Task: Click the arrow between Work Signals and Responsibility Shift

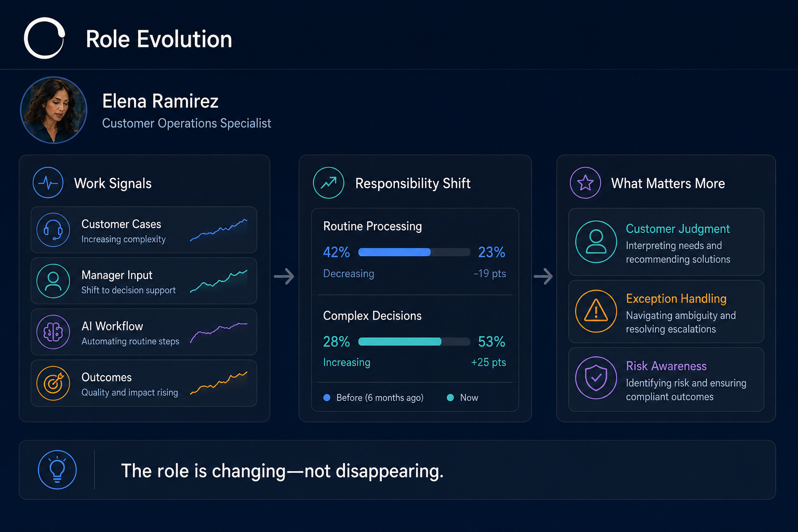Action: click(x=284, y=276)
